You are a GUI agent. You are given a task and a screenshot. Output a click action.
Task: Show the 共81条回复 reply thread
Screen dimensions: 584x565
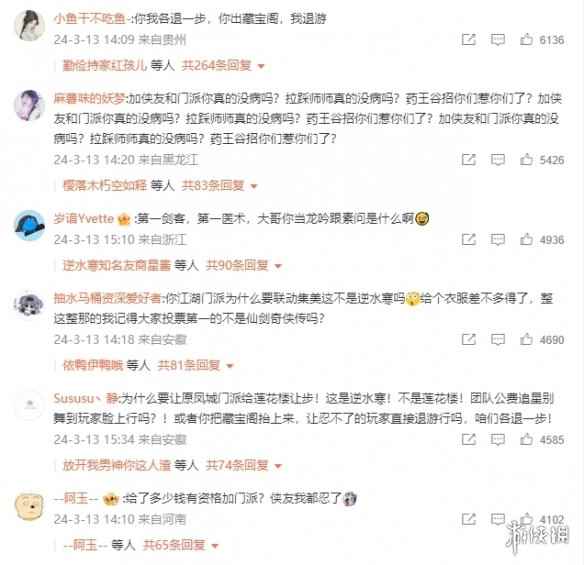pos(195,365)
